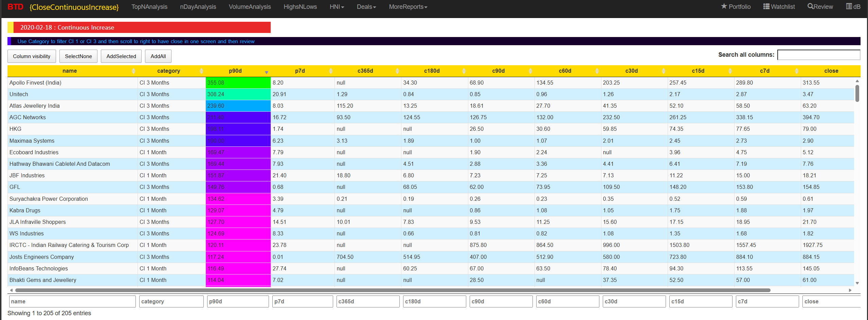Click the BTD logo

[15, 7]
